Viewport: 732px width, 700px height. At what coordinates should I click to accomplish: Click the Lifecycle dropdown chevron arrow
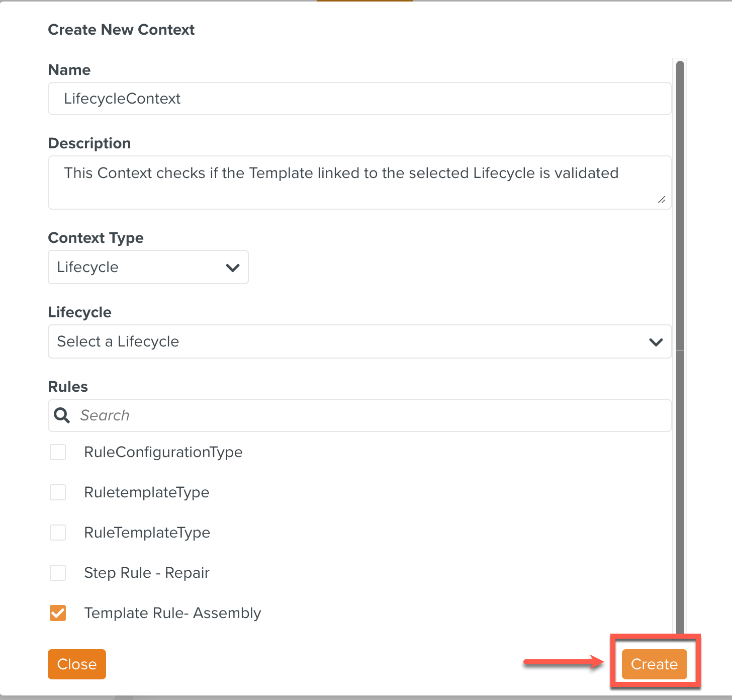point(656,342)
